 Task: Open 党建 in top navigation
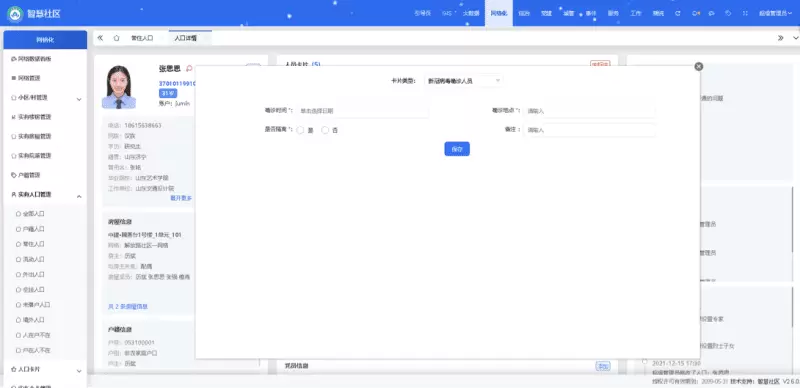(546, 14)
